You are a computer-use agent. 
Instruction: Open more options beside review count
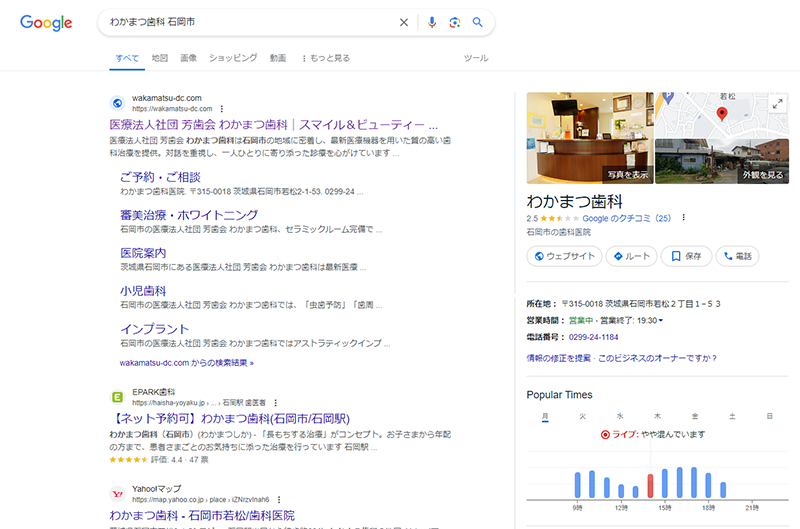(684, 217)
